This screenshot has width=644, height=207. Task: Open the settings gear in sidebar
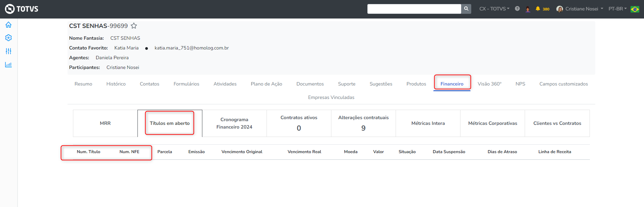tap(8, 38)
